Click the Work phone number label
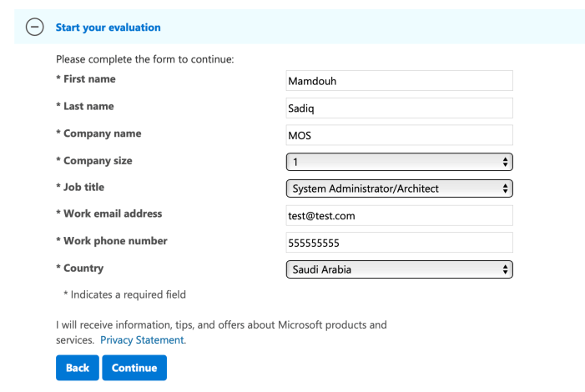 115,241
